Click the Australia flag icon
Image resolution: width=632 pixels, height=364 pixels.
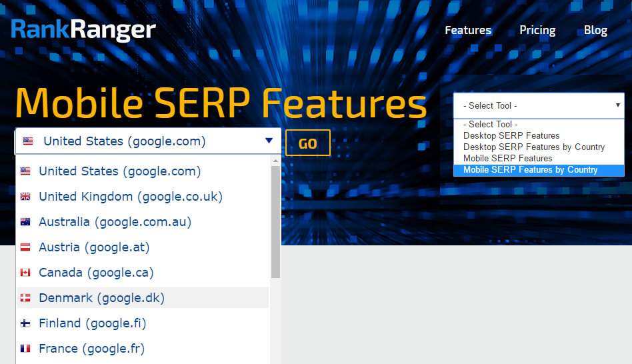click(25, 222)
